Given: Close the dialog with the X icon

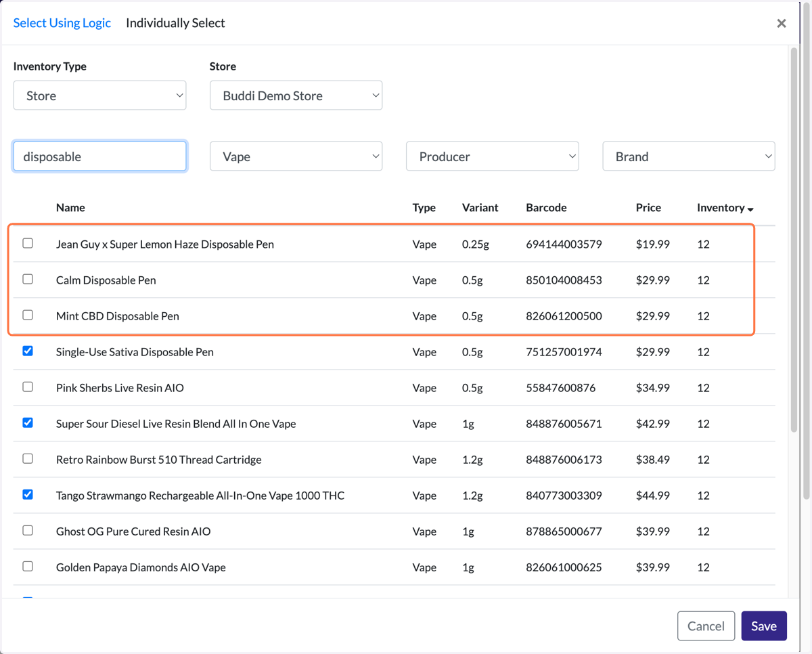Looking at the screenshot, I should (782, 24).
